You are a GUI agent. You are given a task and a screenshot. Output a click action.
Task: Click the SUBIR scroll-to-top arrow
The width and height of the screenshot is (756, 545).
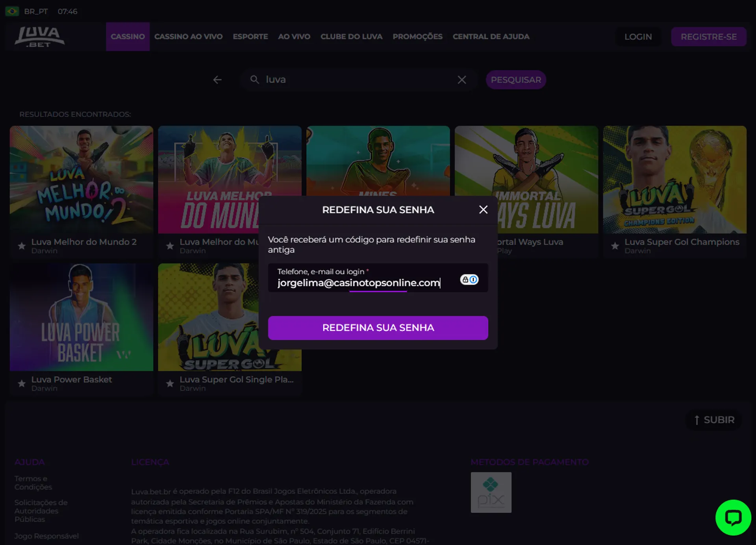tap(714, 420)
